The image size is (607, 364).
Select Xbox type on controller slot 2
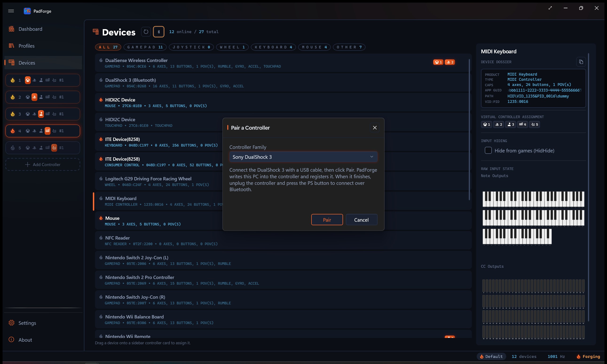tap(28, 97)
